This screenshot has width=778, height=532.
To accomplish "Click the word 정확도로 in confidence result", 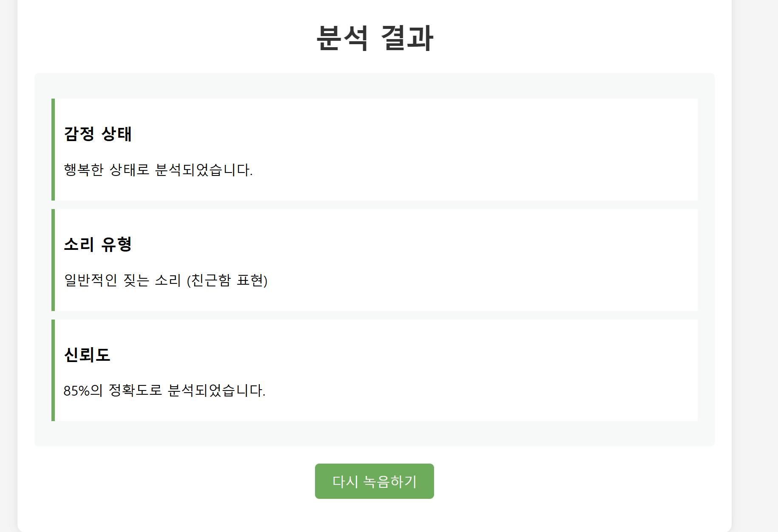I will (135, 391).
